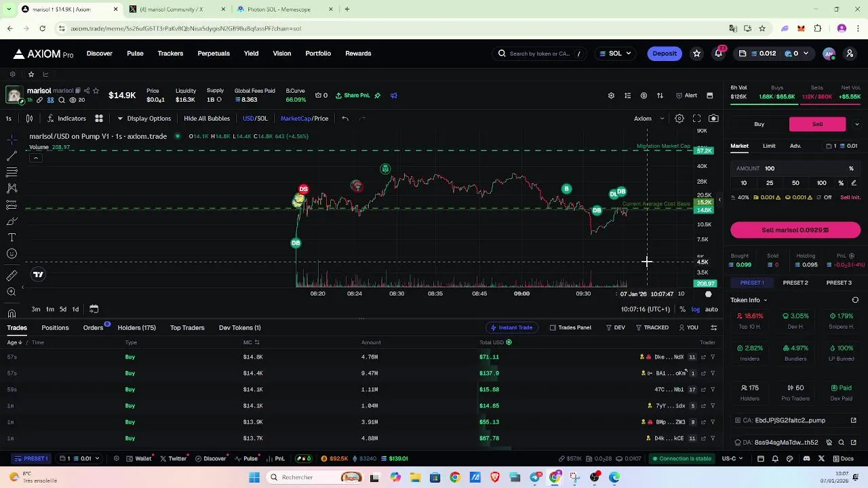
Task: Open Indicators menu on chart
Action: [x=66, y=119]
